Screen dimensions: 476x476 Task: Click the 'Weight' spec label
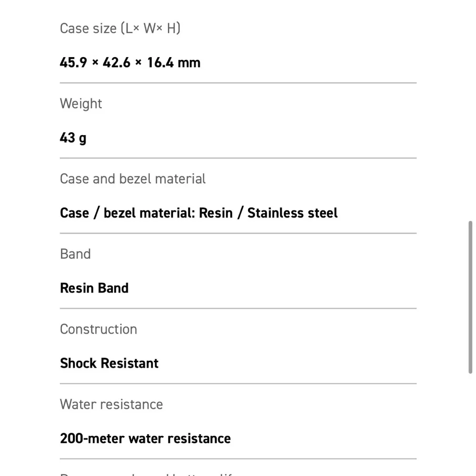pyautogui.click(x=81, y=104)
